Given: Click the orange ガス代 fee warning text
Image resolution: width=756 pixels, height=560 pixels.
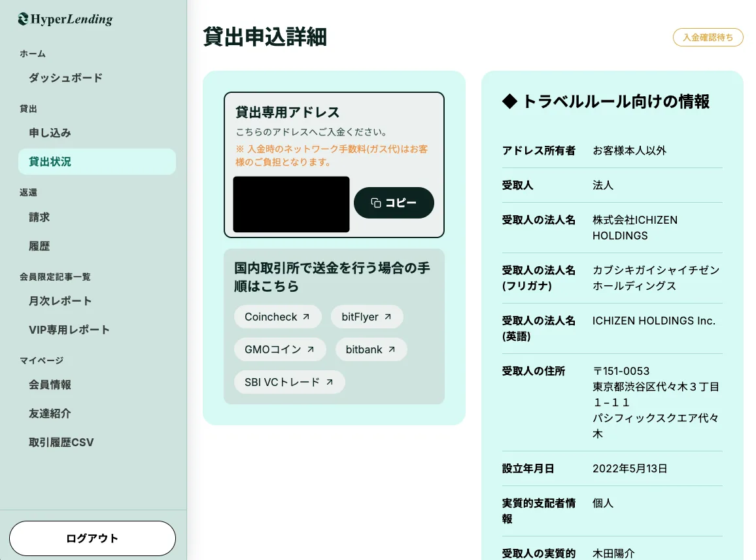Looking at the screenshot, I should 332,155.
